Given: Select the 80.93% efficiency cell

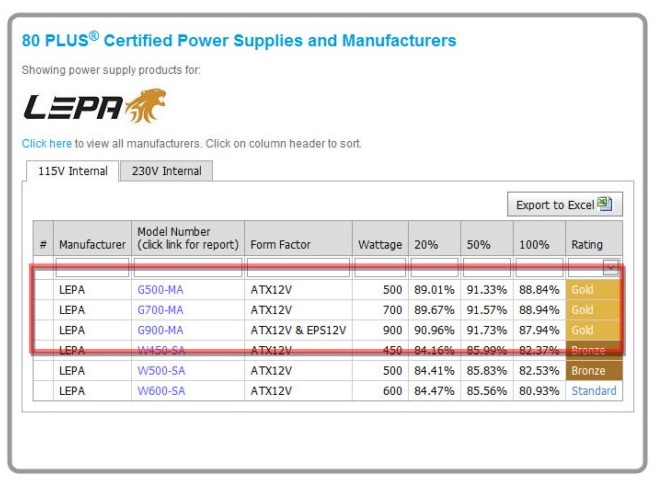Looking at the screenshot, I should pyautogui.click(x=539, y=390).
